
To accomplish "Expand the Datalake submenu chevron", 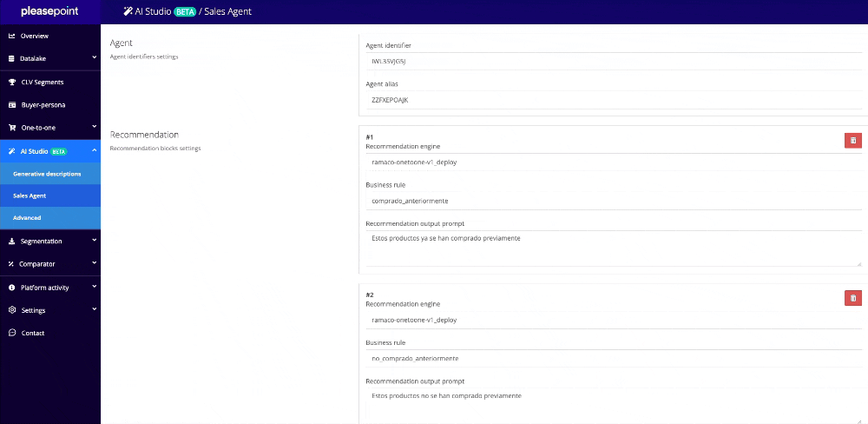I will click(x=94, y=58).
